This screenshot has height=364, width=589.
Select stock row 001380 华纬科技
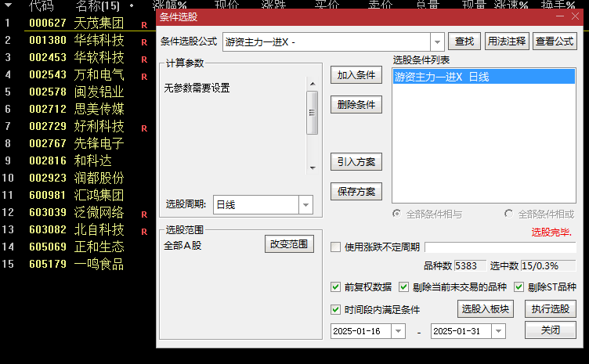tap(77, 40)
